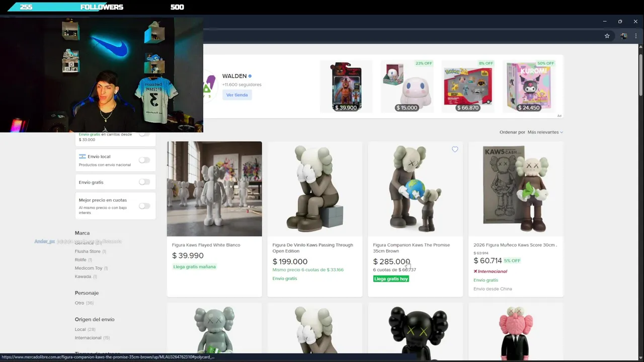The image size is (644, 362).
Task: Filter by Flusha Store brand
Action: [90, 251]
